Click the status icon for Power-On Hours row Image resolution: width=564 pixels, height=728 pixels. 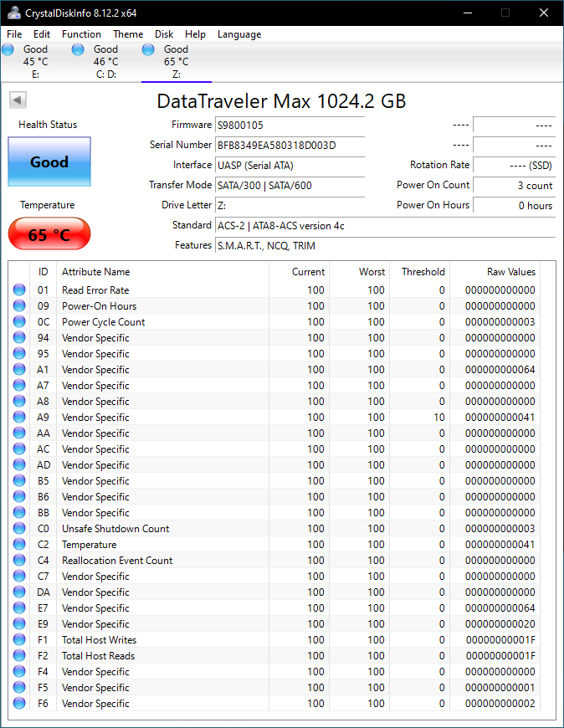pyautogui.click(x=19, y=305)
